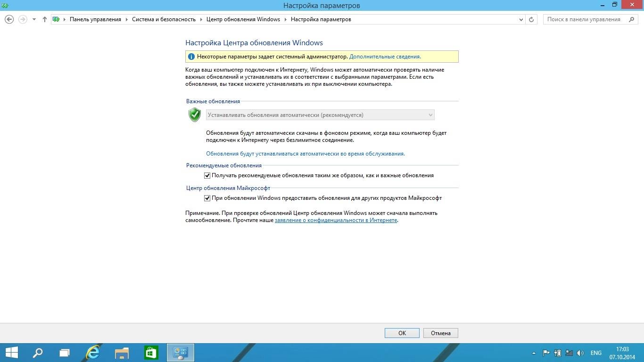
Task: Refresh the address bar view
Action: point(531,19)
